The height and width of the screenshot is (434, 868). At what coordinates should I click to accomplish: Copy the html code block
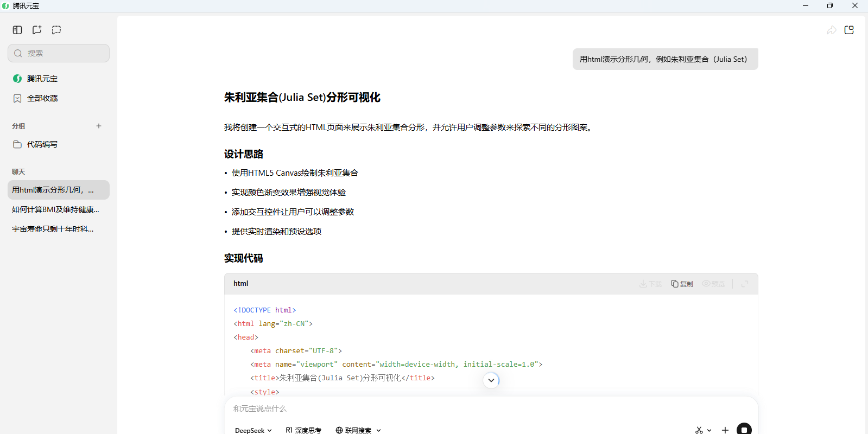pos(682,284)
